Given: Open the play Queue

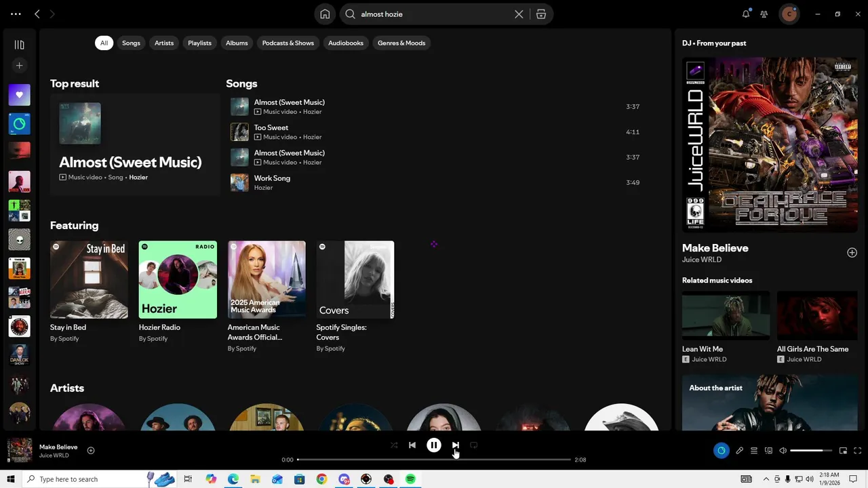Looking at the screenshot, I should pos(753,451).
